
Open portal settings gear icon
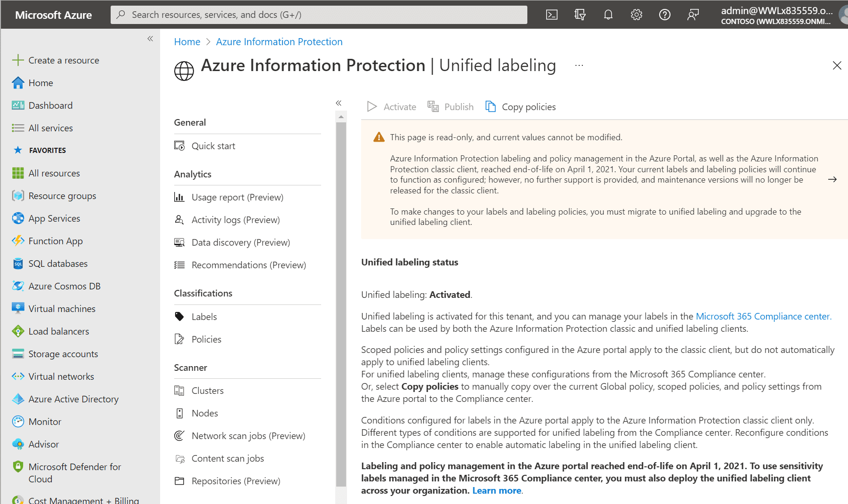coord(636,15)
